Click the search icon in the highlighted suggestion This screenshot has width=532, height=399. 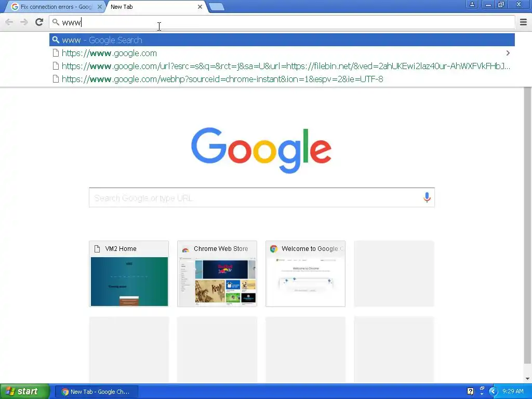(56, 40)
